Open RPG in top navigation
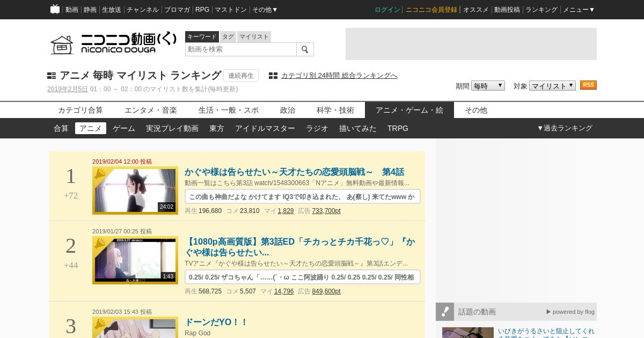644x338 pixels. tap(202, 10)
